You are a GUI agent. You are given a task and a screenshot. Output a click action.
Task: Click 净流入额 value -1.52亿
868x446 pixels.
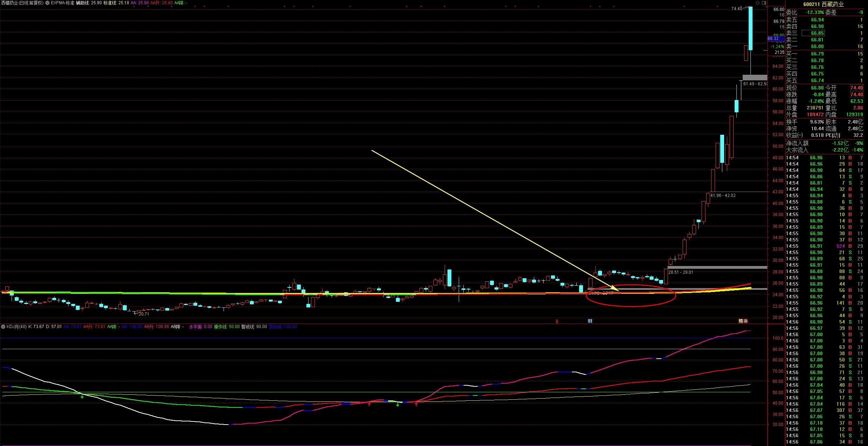tap(840, 144)
